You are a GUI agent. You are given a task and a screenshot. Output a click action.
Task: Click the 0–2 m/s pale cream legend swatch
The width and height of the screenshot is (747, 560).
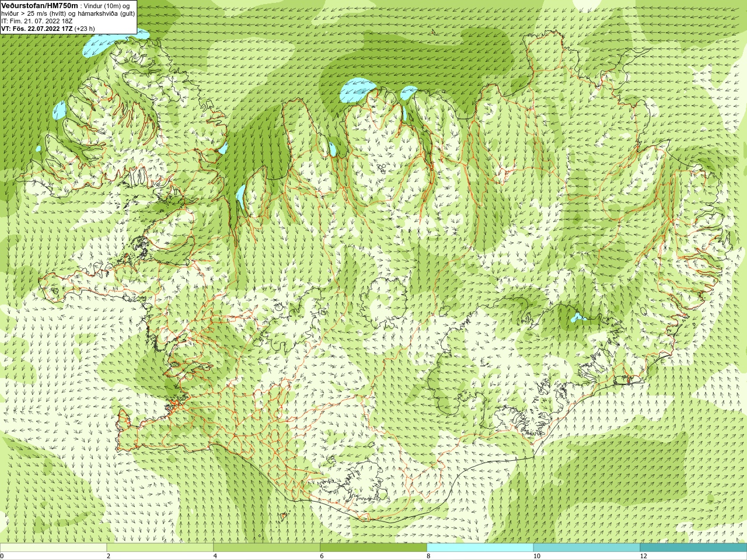click(53, 548)
